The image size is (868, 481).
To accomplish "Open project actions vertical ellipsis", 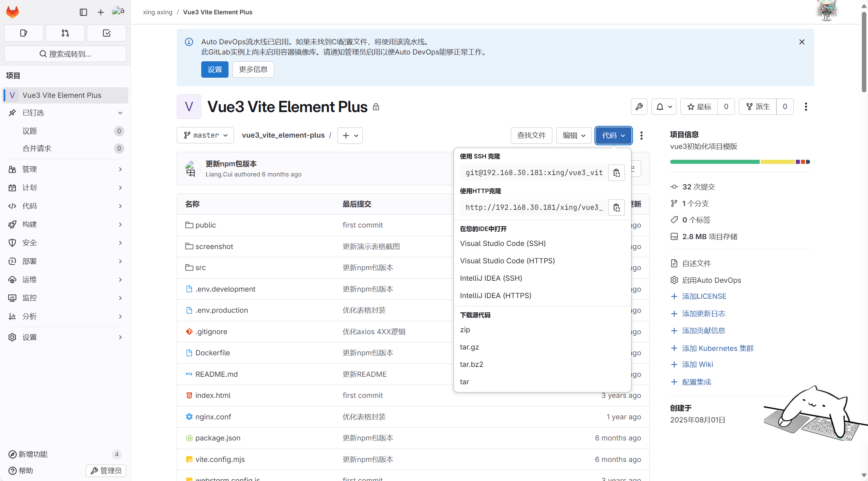I will [x=806, y=107].
